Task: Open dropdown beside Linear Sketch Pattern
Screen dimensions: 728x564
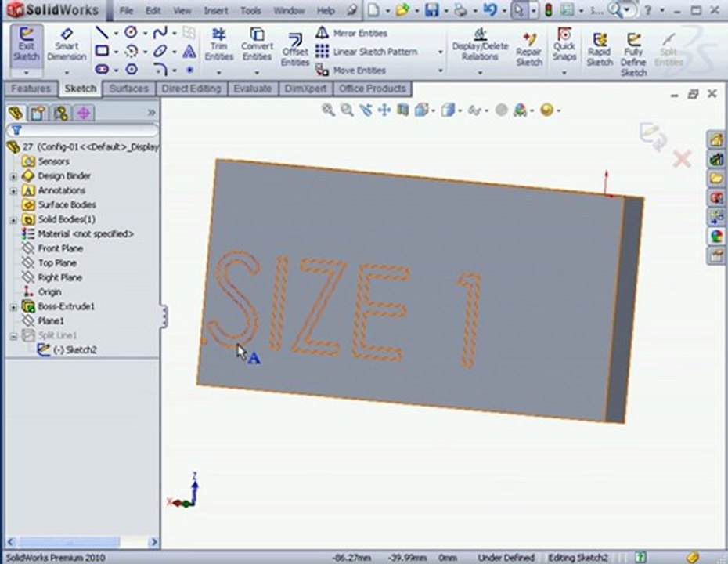Action: coord(440,52)
